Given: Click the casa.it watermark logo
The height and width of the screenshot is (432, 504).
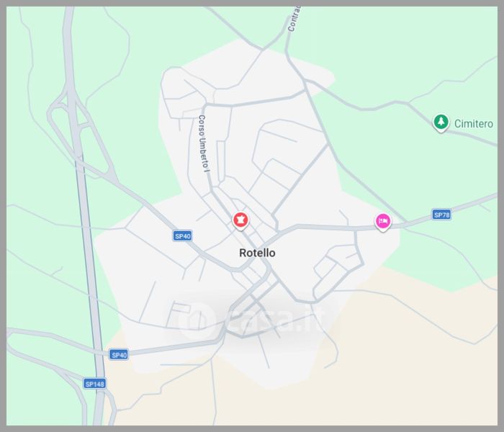Looking at the screenshot, I should 251,318.
